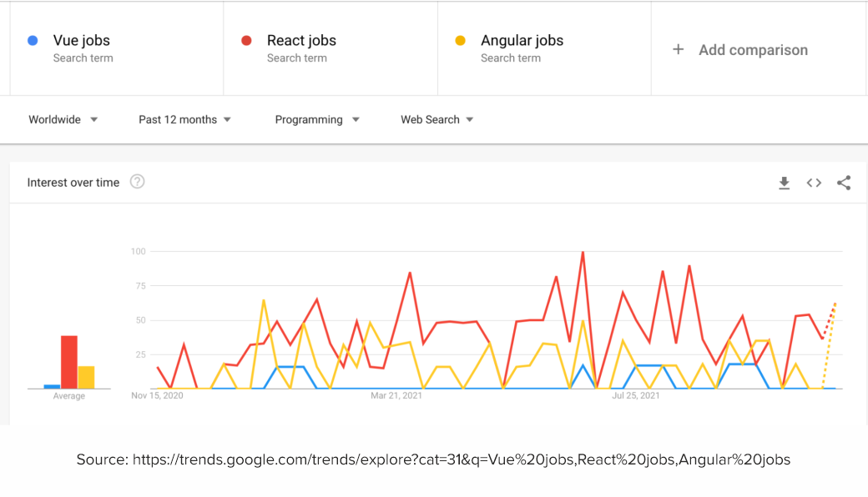Select the yellow Angular average bar
This screenshot has height=497, width=868.
click(86, 377)
